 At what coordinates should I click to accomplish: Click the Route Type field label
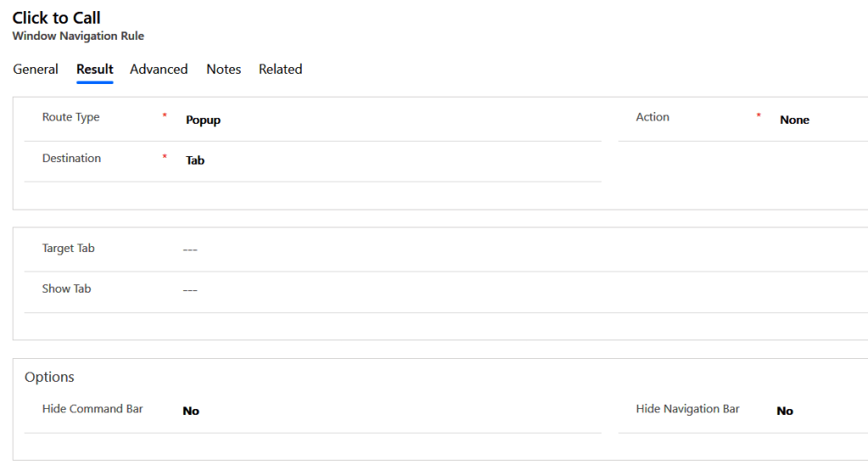(x=71, y=117)
